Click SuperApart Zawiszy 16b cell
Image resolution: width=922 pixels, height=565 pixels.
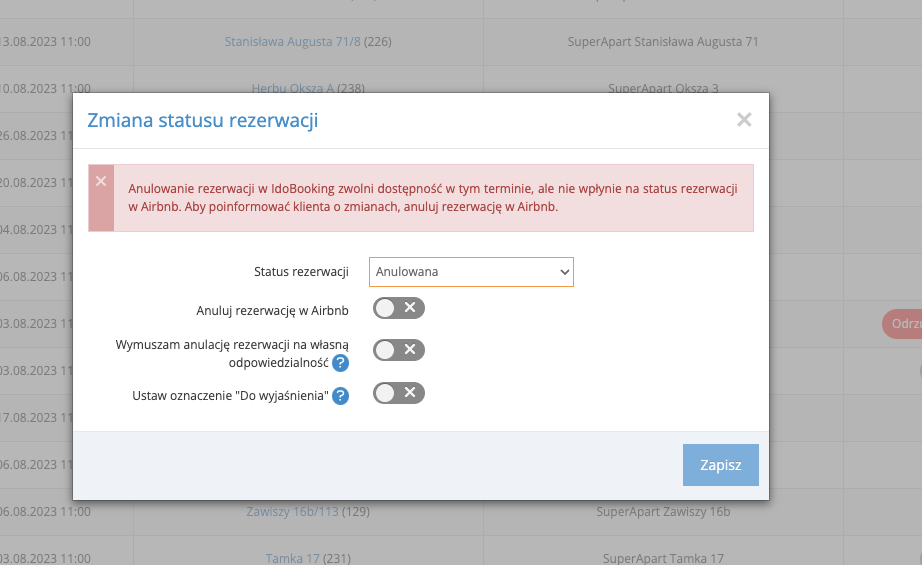click(663, 512)
